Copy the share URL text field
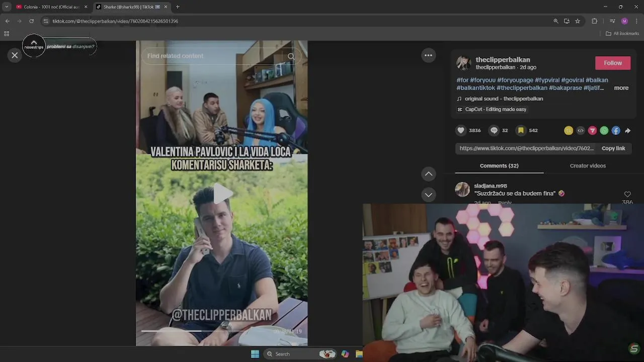The image size is (644, 362). tap(527, 148)
